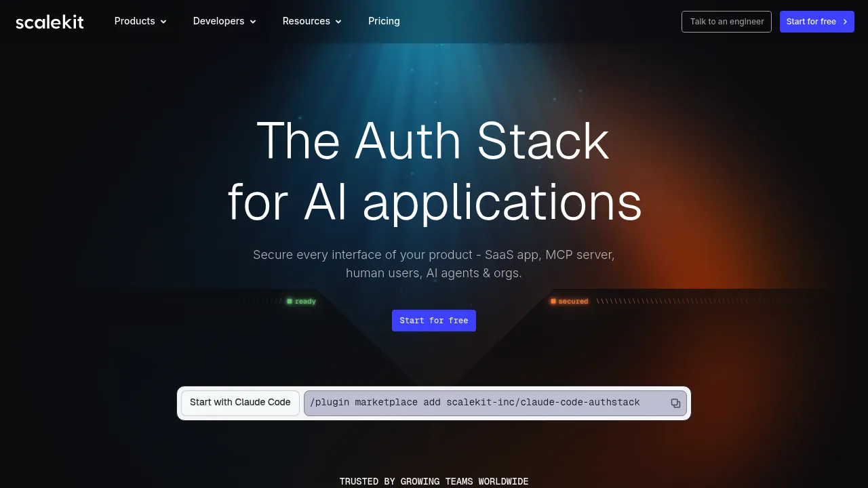Click the scalekit logo
This screenshot has width=868, height=488.
point(50,22)
